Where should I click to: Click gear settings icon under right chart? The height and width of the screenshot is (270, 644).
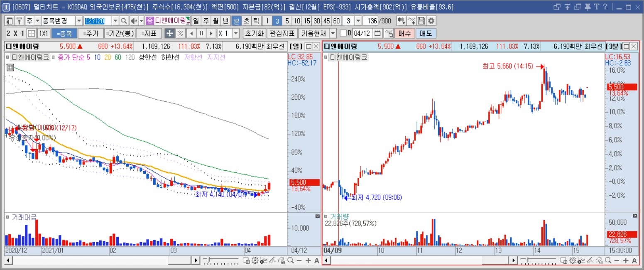click(x=572, y=260)
